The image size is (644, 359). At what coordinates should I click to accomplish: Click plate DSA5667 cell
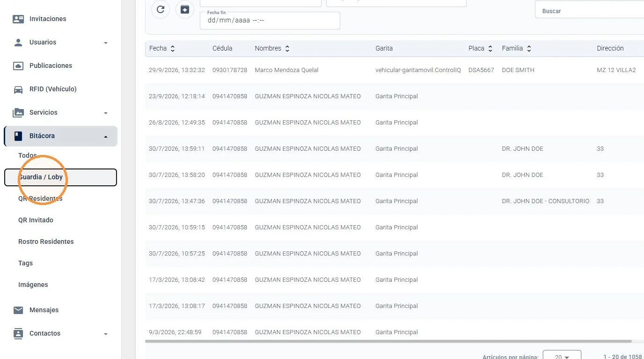(481, 70)
